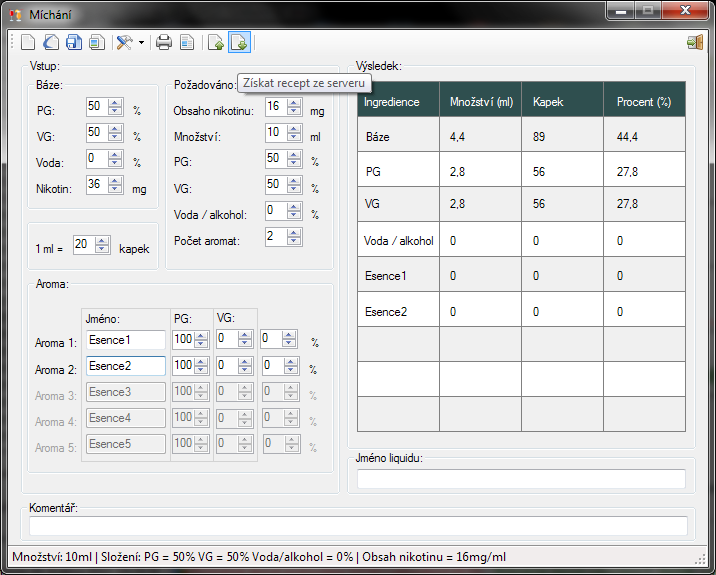The width and height of the screenshot is (716, 575).
Task: Click the base Nikotin value field
Action: click(x=97, y=185)
